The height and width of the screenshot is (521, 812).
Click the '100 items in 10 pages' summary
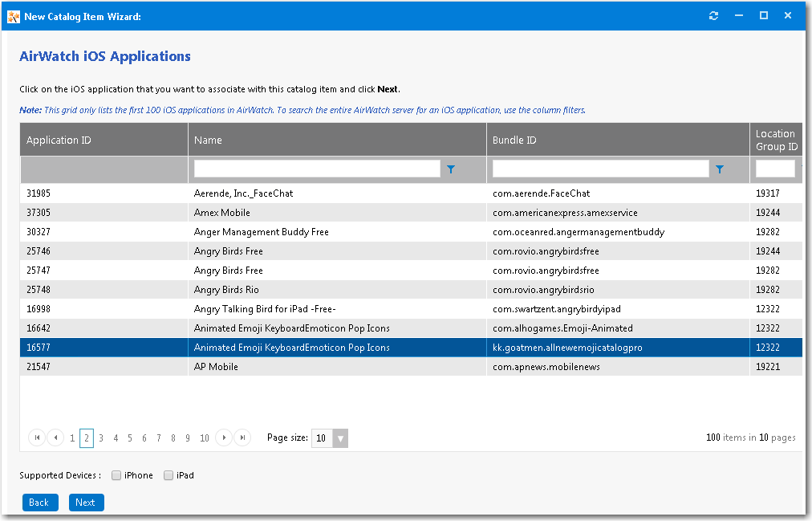tap(751, 438)
